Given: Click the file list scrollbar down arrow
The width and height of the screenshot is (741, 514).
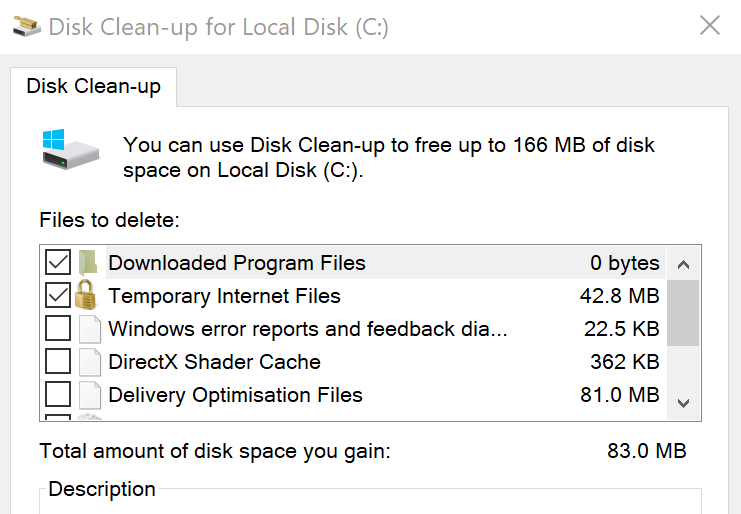Looking at the screenshot, I should pos(683,403).
